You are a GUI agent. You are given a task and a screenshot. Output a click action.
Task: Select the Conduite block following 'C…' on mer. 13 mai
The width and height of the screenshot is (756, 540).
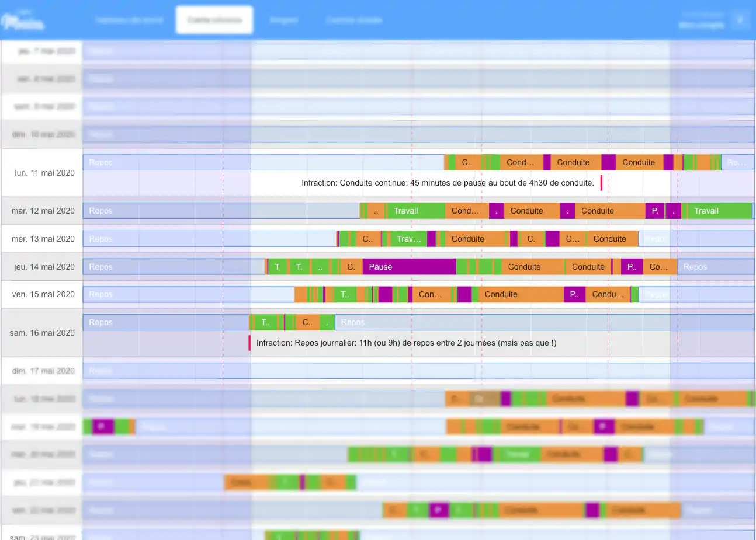coord(612,239)
